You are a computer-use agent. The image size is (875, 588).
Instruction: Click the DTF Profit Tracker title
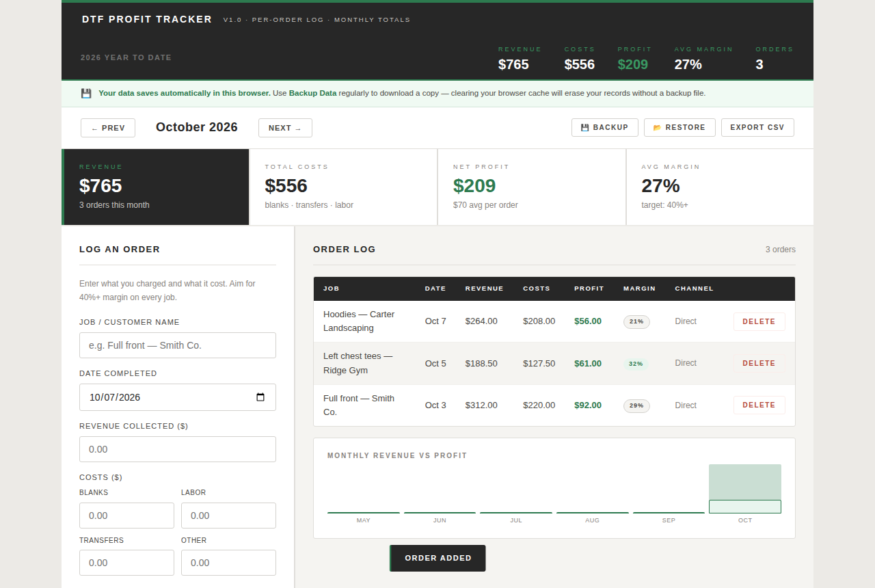click(x=147, y=19)
